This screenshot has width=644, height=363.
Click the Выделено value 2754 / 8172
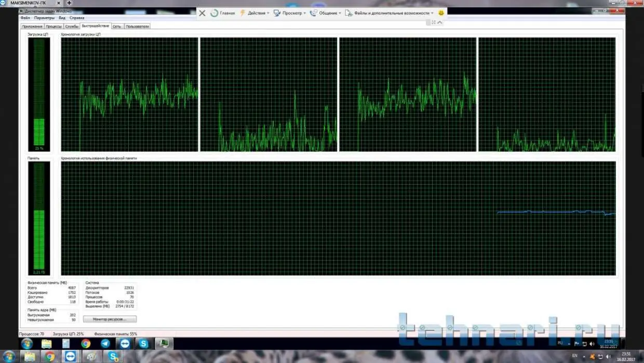pyautogui.click(x=125, y=306)
